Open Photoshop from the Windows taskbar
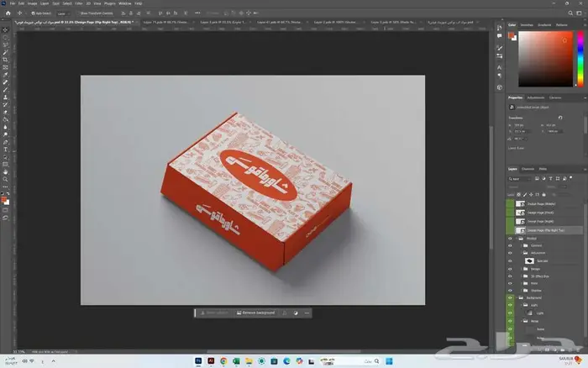Screen dimensions: 588x368 click(x=198, y=361)
